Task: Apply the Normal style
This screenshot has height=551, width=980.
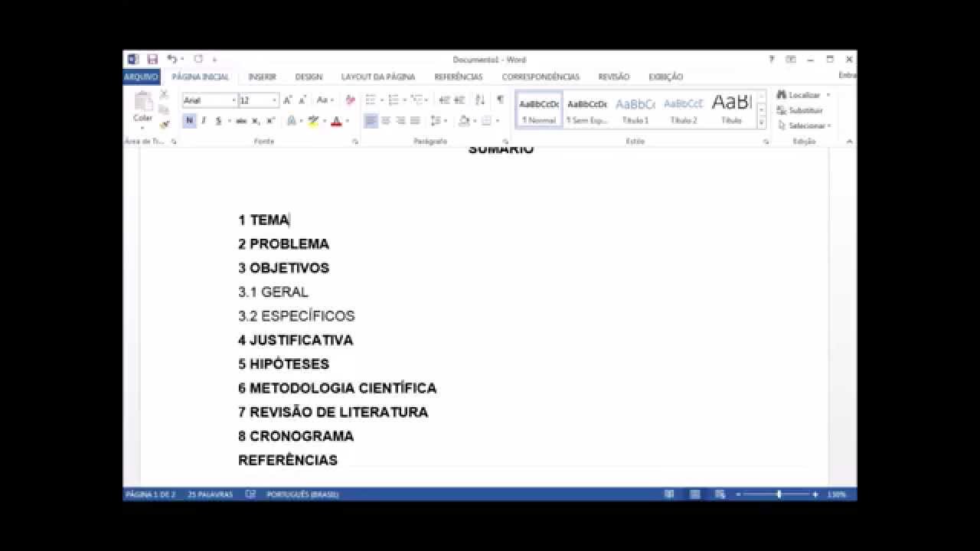Action: click(539, 109)
